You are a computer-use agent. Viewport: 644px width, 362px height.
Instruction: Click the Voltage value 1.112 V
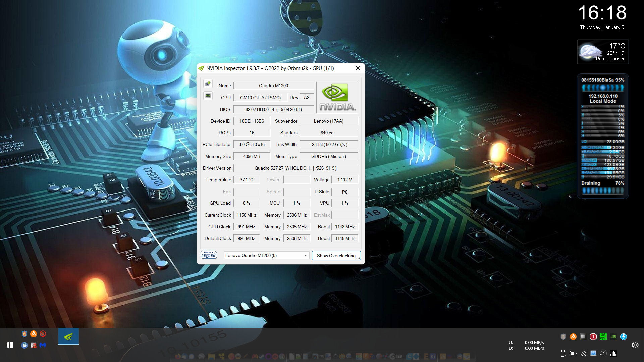tap(344, 180)
